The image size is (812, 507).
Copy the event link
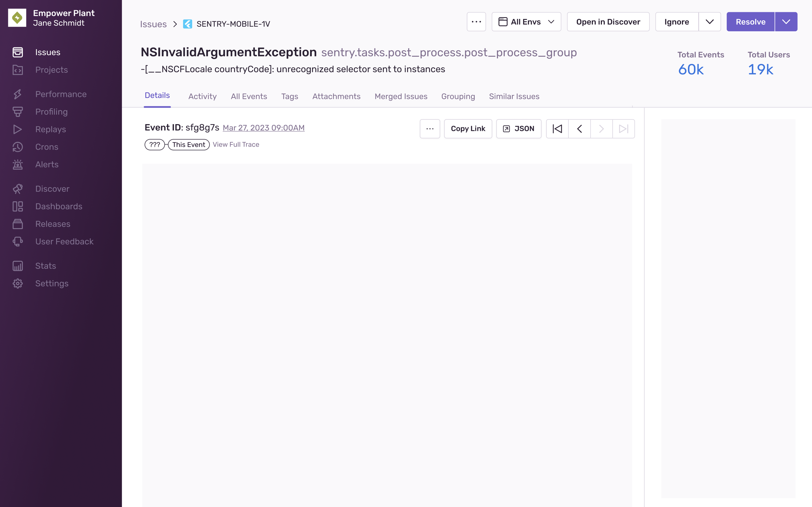tap(468, 128)
